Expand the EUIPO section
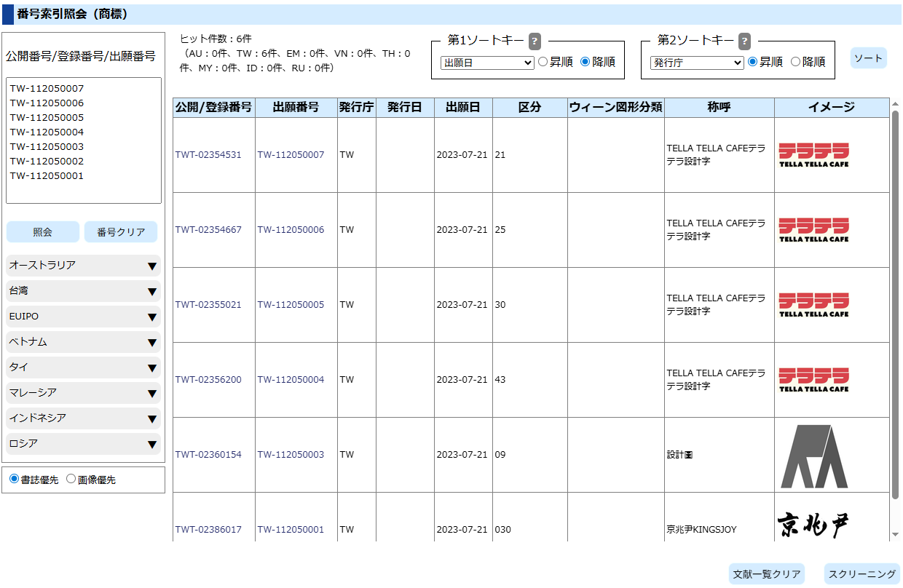The width and height of the screenshot is (903, 588). point(83,317)
